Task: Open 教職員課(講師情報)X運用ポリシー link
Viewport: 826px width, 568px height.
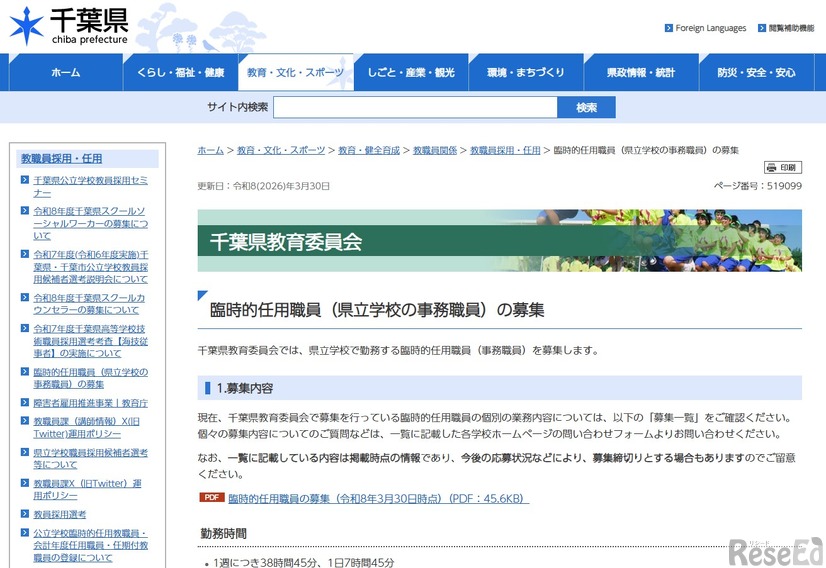Action: (86, 427)
